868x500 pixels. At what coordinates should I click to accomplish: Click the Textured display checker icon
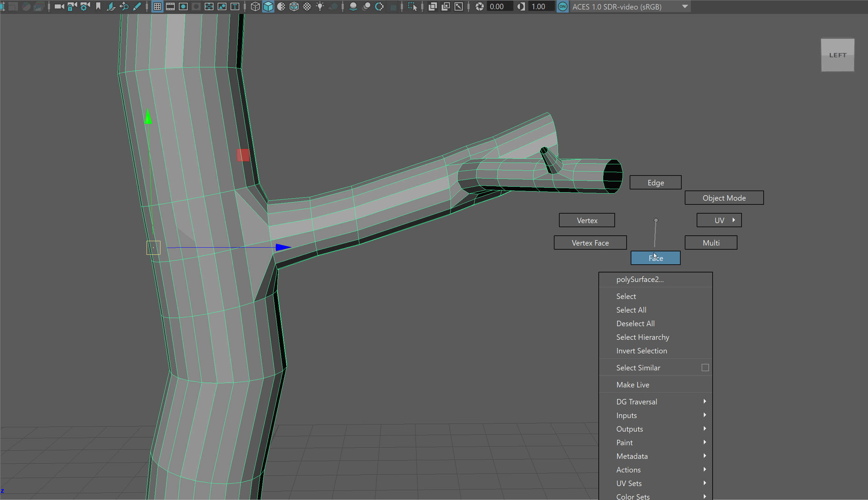click(x=307, y=6)
